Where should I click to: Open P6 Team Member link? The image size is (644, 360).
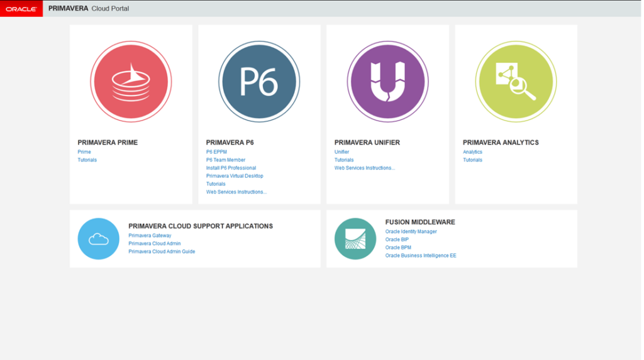click(x=226, y=160)
